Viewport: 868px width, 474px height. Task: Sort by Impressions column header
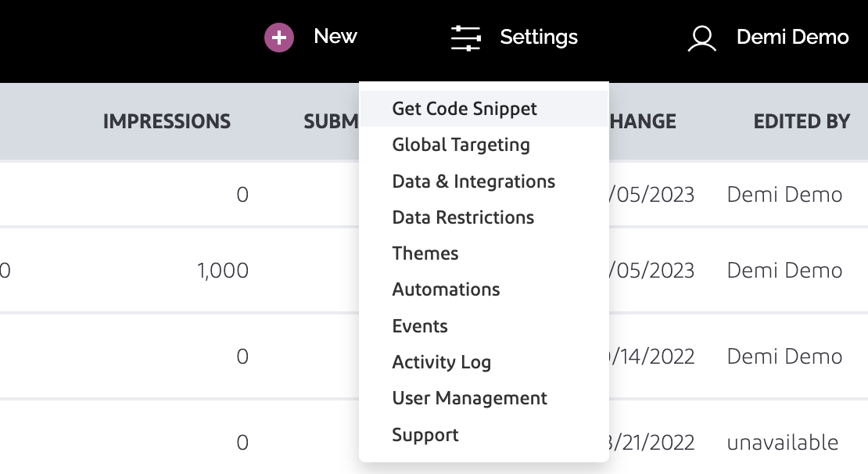(x=167, y=121)
